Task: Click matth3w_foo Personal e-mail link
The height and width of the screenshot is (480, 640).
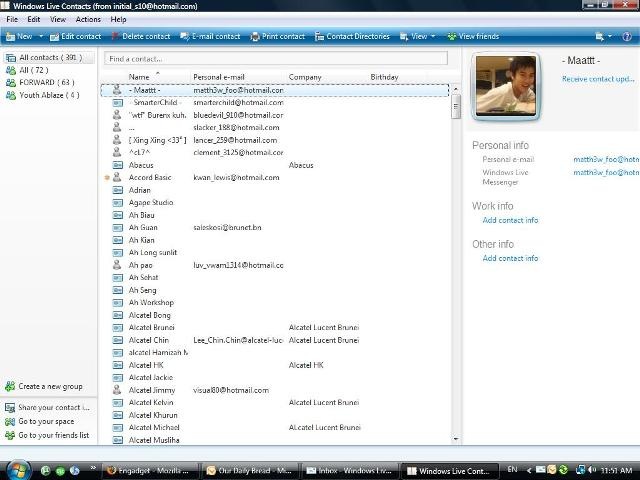Action: (606, 160)
